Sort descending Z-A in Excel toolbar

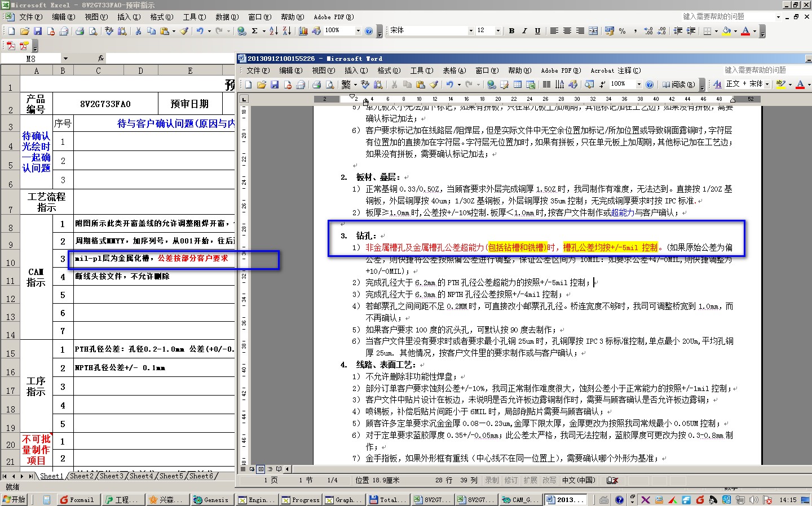(286, 31)
